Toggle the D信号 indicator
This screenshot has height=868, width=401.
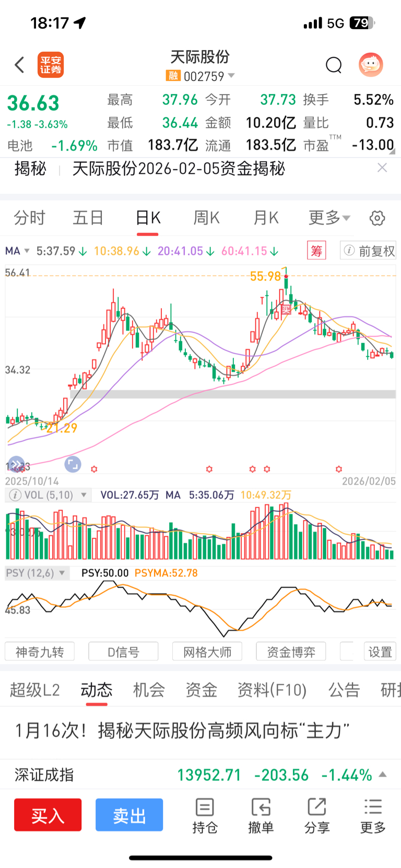click(x=124, y=652)
